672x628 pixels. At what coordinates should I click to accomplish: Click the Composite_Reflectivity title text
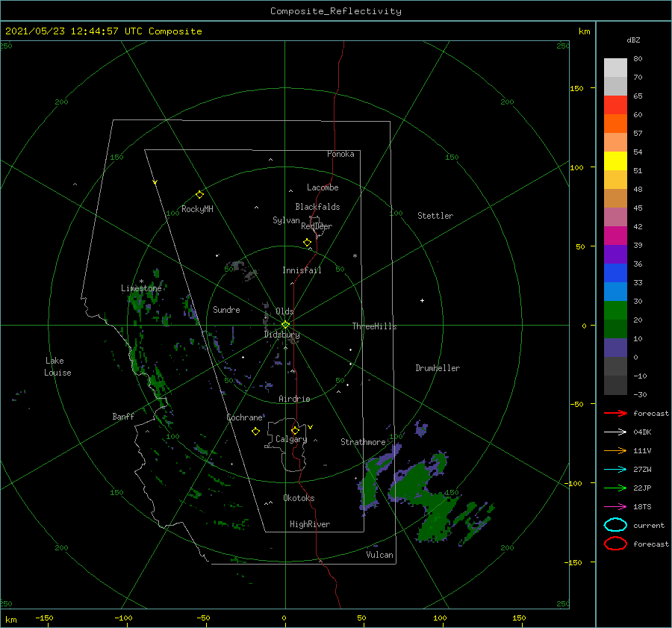coord(336,11)
